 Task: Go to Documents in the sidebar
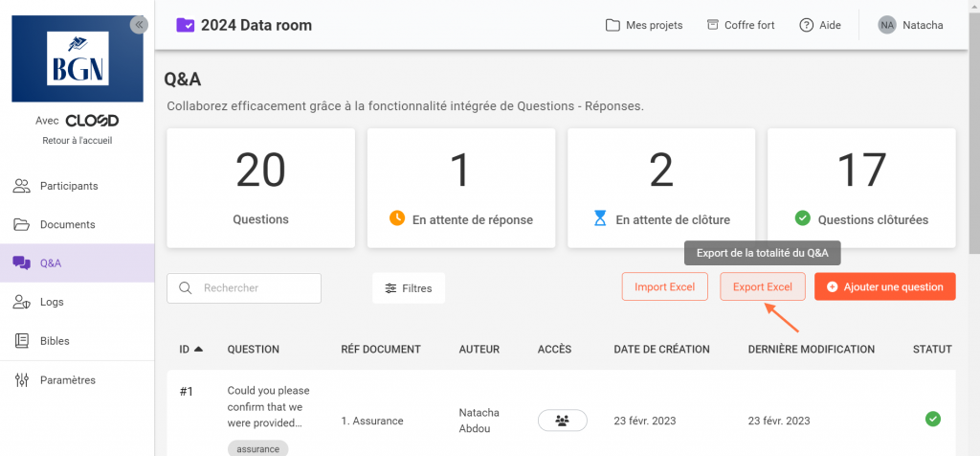(67, 224)
